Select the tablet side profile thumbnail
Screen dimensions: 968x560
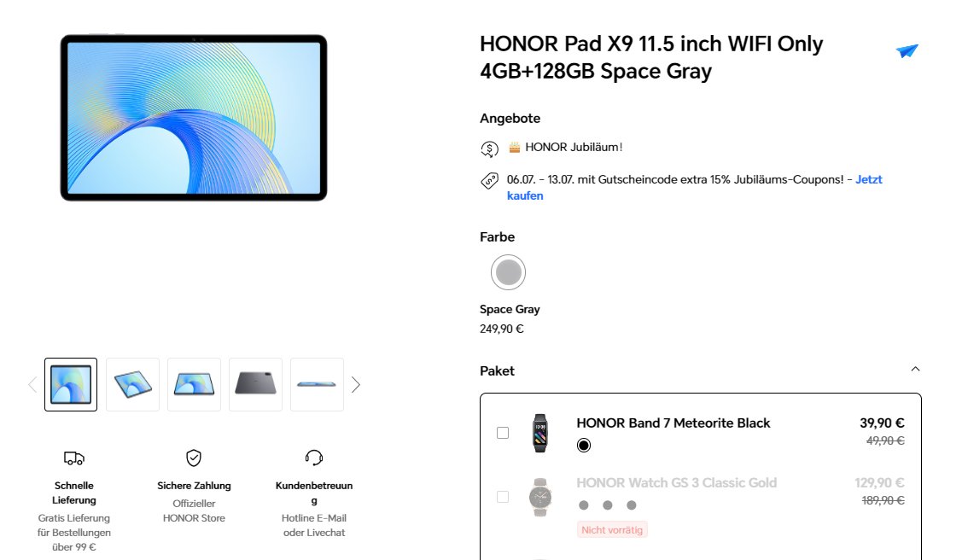317,385
